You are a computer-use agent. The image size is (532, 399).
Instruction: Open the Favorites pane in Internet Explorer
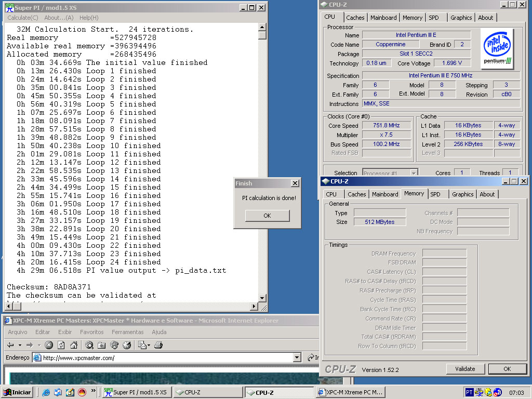coord(101,345)
